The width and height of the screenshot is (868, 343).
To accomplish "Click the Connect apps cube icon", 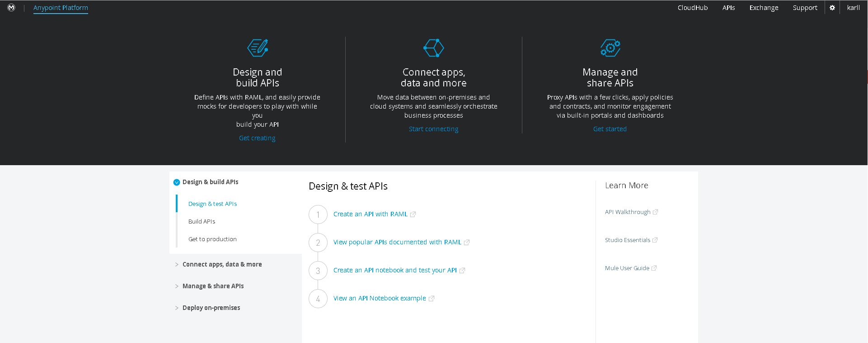I will 434,48.
